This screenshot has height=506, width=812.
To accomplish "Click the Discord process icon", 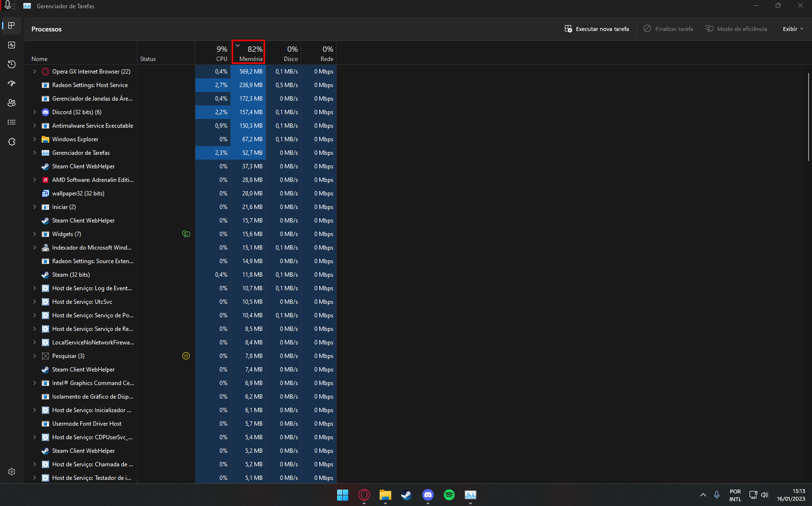I will (45, 112).
